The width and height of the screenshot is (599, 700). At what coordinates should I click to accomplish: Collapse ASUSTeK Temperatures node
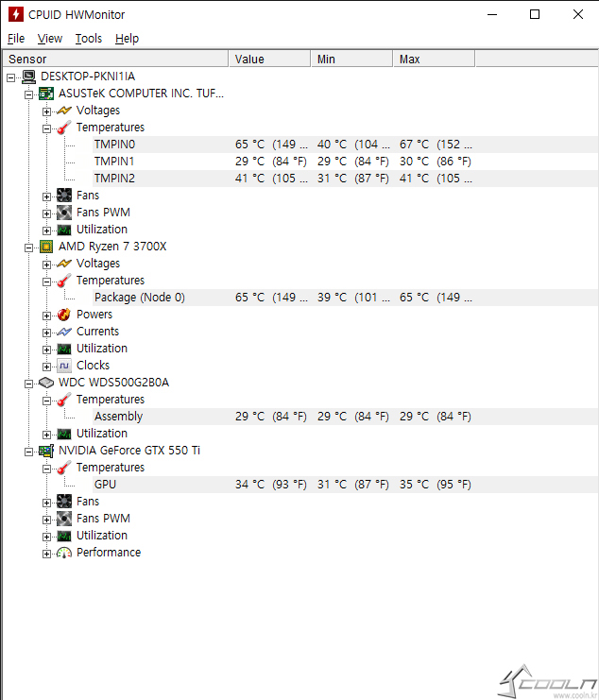[46, 128]
